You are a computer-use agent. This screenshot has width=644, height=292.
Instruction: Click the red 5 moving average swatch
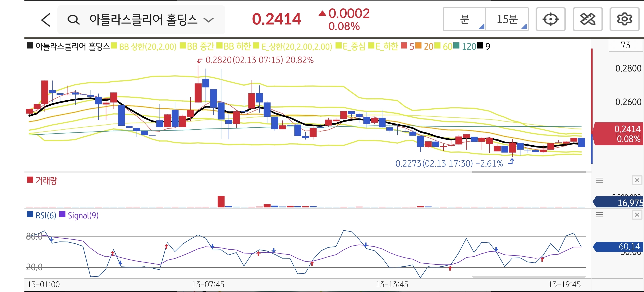[x=404, y=46]
